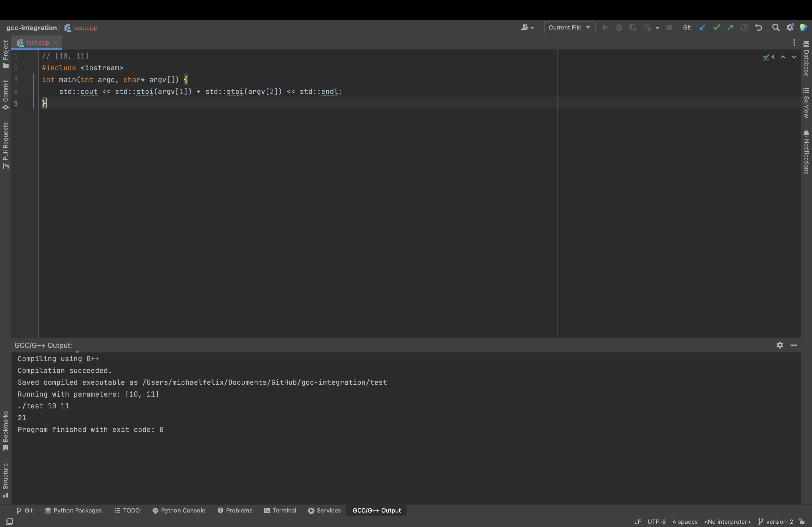
Task: Open Search Everywhere magnifier
Action: 776,28
